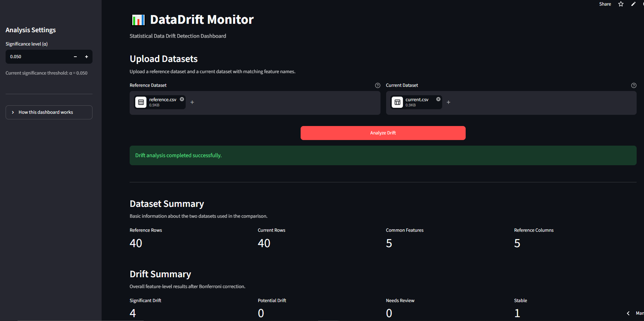644x321 pixels.
Task: Open the edit pencil icon
Action: (633, 4)
